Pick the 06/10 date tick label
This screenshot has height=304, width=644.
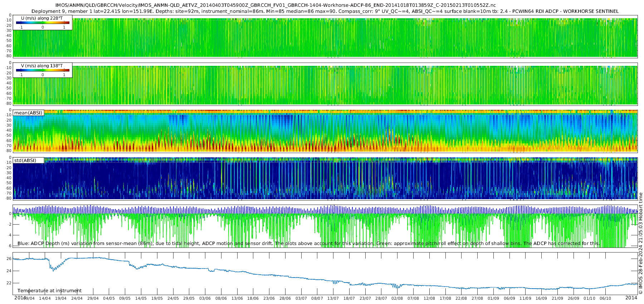[605, 298]
